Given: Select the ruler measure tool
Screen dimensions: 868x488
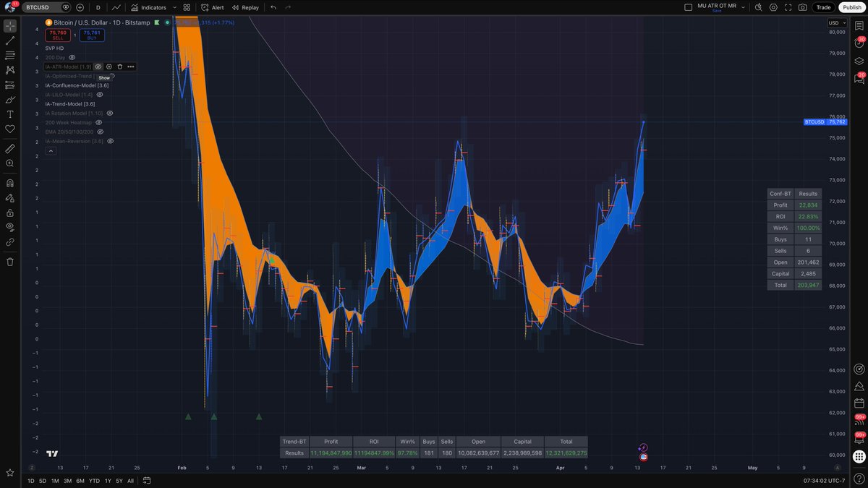Looking at the screenshot, I should click(10, 148).
